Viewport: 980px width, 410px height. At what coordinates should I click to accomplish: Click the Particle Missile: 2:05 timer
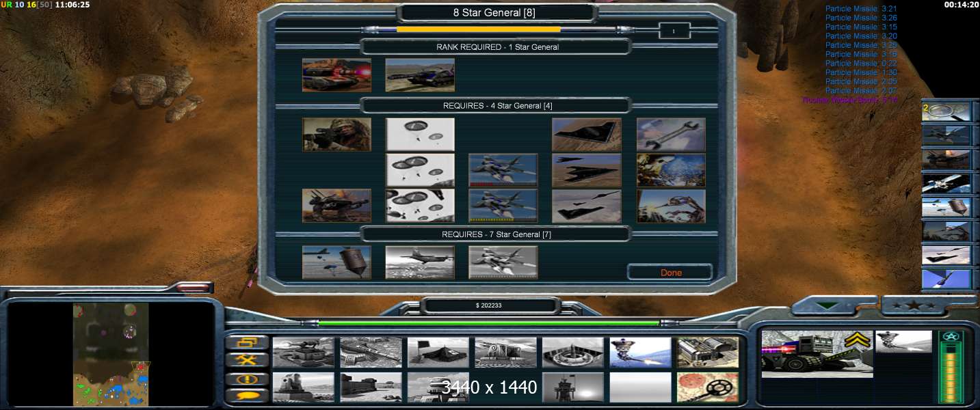(861, 81)
